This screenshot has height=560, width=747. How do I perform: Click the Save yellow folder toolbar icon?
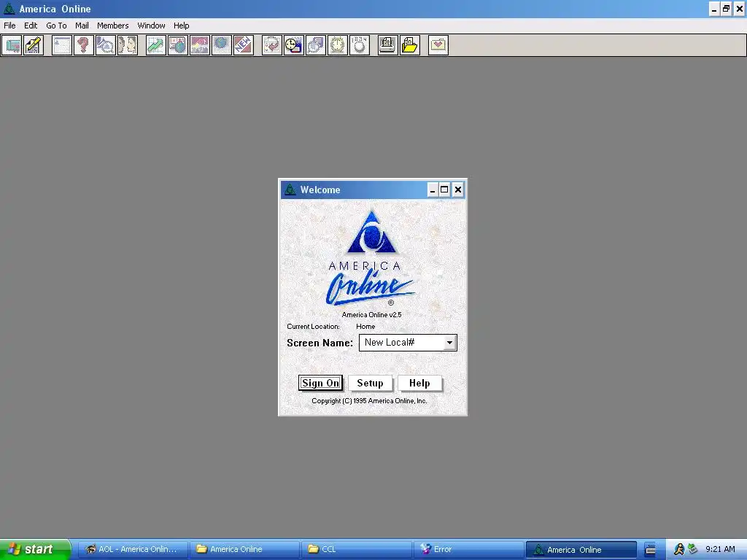pos(410,45)
